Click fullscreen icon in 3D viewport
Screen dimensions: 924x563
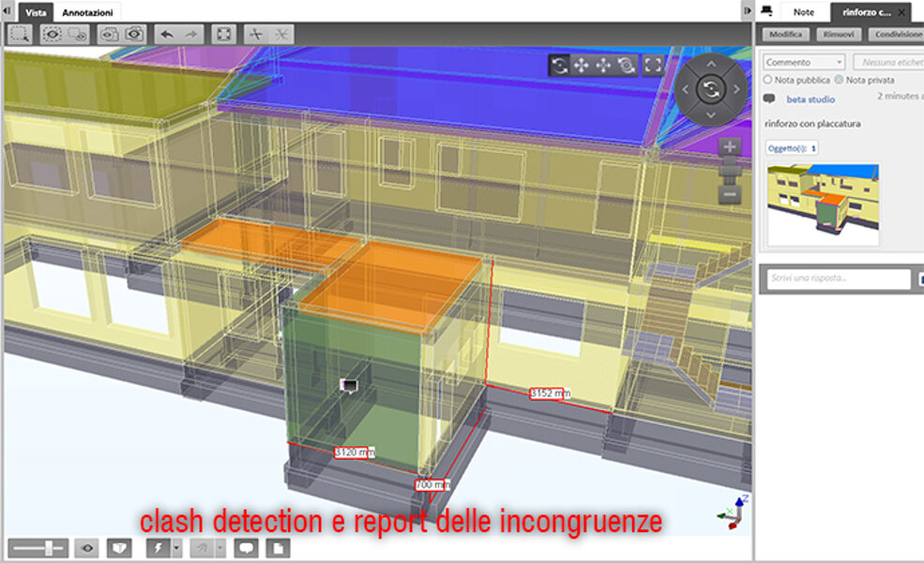[x=653, y=65]
